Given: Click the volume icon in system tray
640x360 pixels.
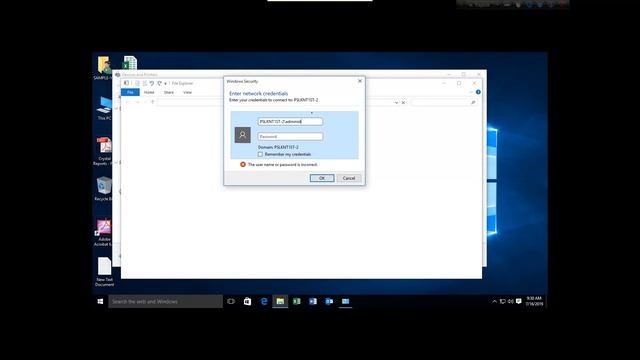Looking at the screenshot, I should (x=511, y=302).
